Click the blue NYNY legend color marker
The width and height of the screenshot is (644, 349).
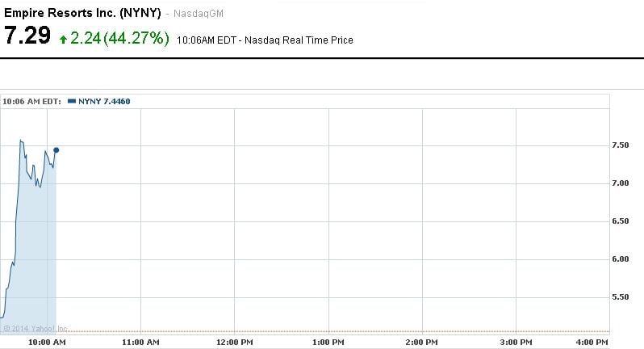72,101
